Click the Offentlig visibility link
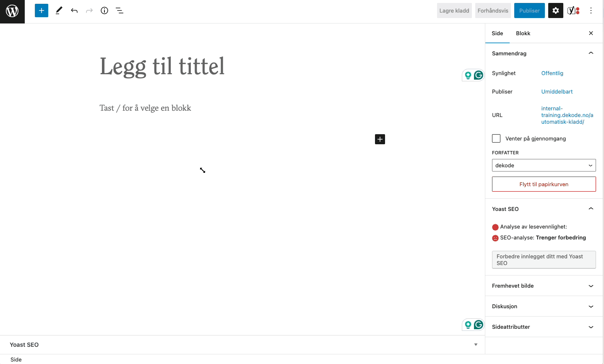The width and height of the screenshot is (604, 364). tap(552, 73)
